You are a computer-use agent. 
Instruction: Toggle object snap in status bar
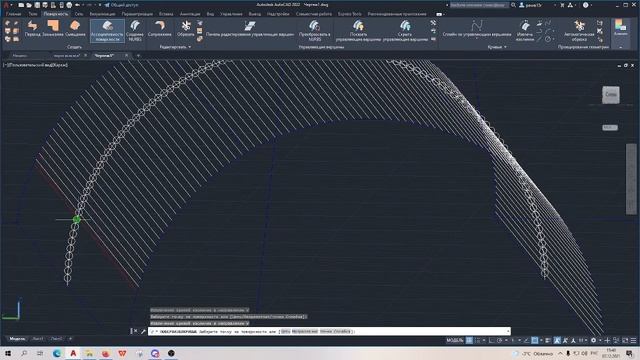point(535,340)
